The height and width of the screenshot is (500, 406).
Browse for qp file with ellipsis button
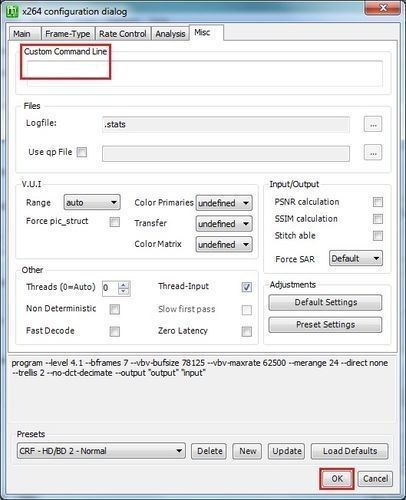[373, 153]
